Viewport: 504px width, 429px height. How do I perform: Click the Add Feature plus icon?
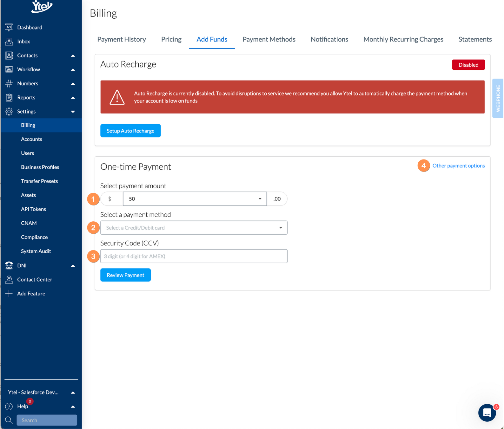pos(9,293)
